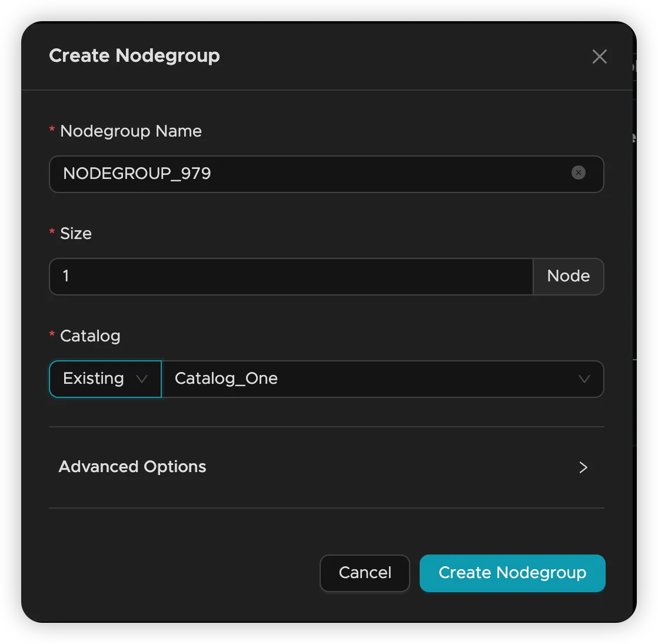
Task: Click the chevron arrow next to Catalog_One
Action: [x=584, y=379]
